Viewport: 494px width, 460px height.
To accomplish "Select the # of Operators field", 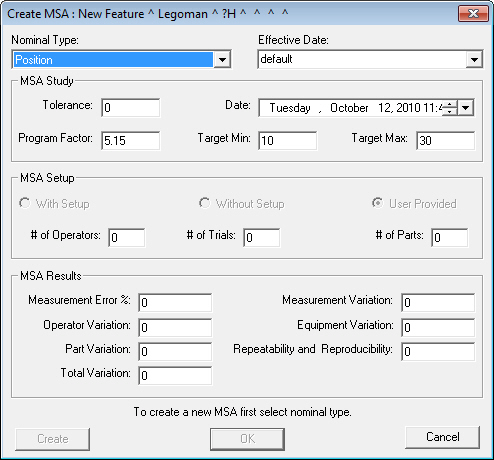I will point(127,238).
